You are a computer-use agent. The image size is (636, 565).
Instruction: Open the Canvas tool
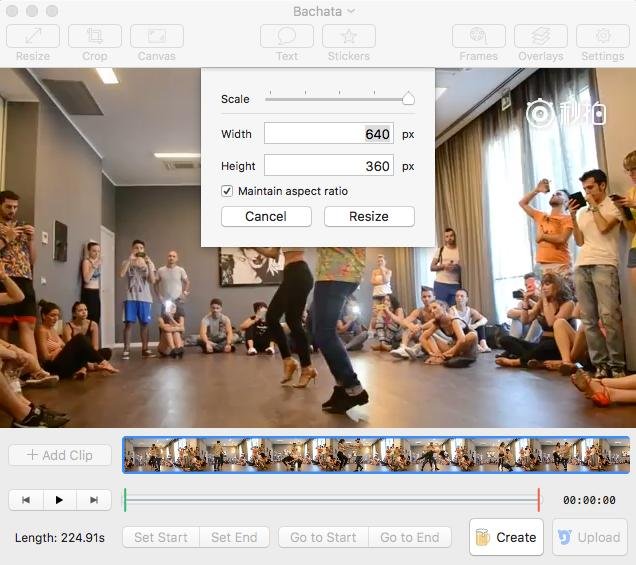click(157, 36)
